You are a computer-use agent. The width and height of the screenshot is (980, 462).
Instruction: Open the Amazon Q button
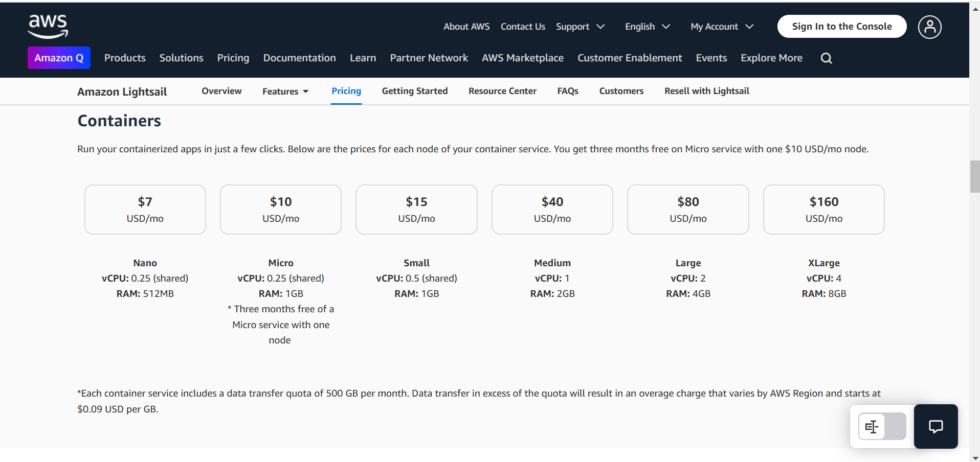pyautogui.click(x=59, y=58)
